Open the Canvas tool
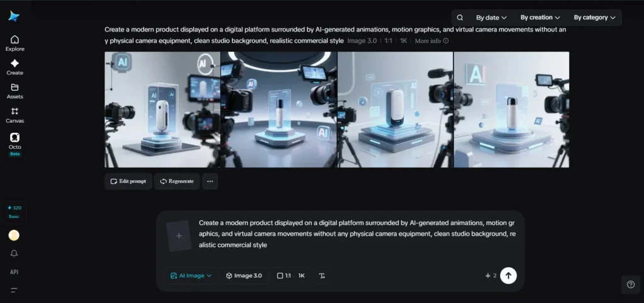Viewport: 644px width, 303px height. [x=15, y=115]
